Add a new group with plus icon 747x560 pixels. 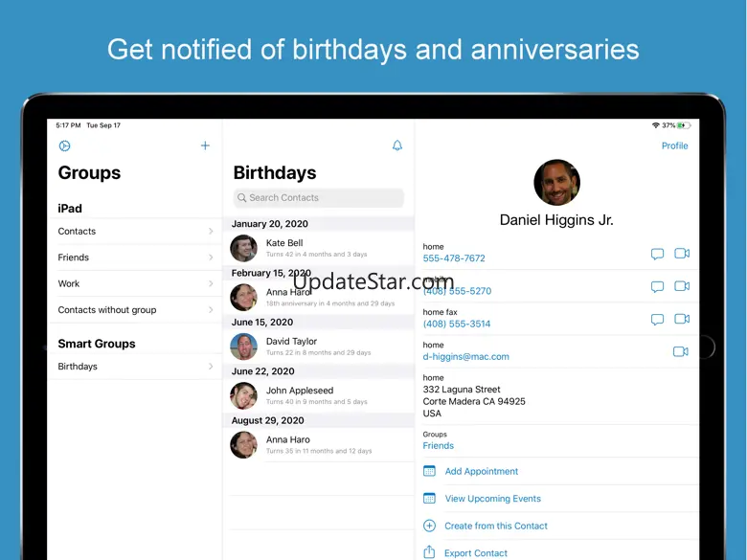(205, 146)
